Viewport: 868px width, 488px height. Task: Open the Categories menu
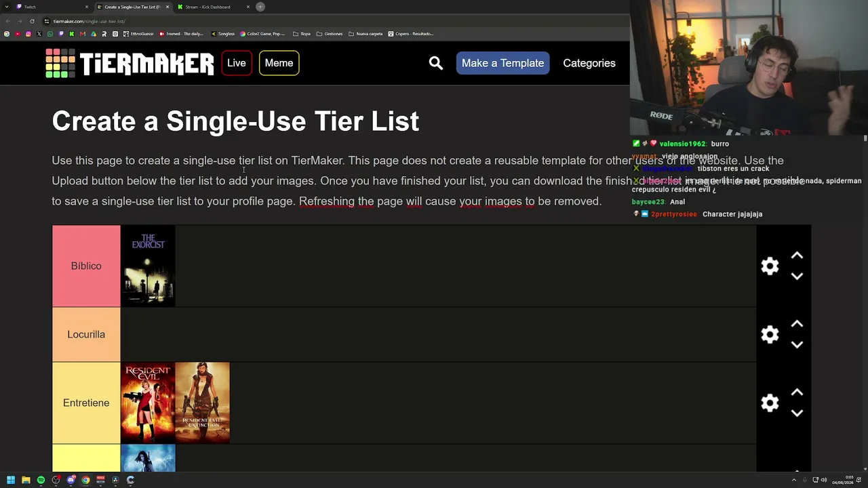tap(589, 63)
